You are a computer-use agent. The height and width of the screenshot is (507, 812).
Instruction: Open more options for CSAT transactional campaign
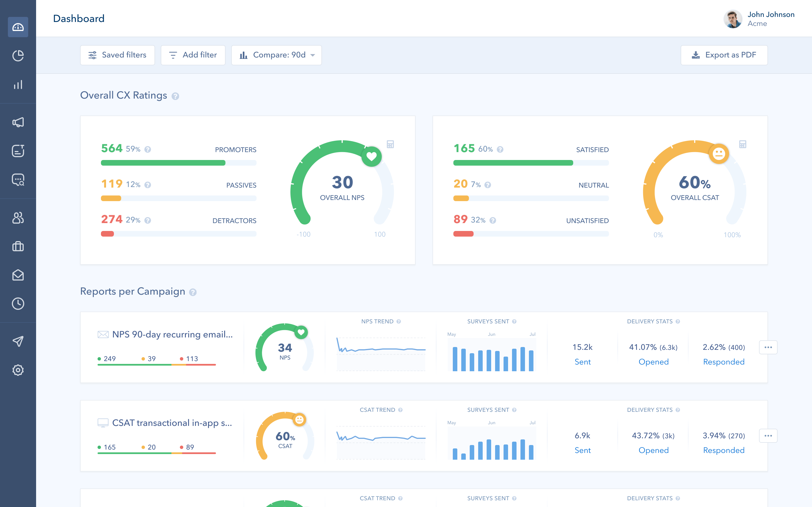(768, 435)
